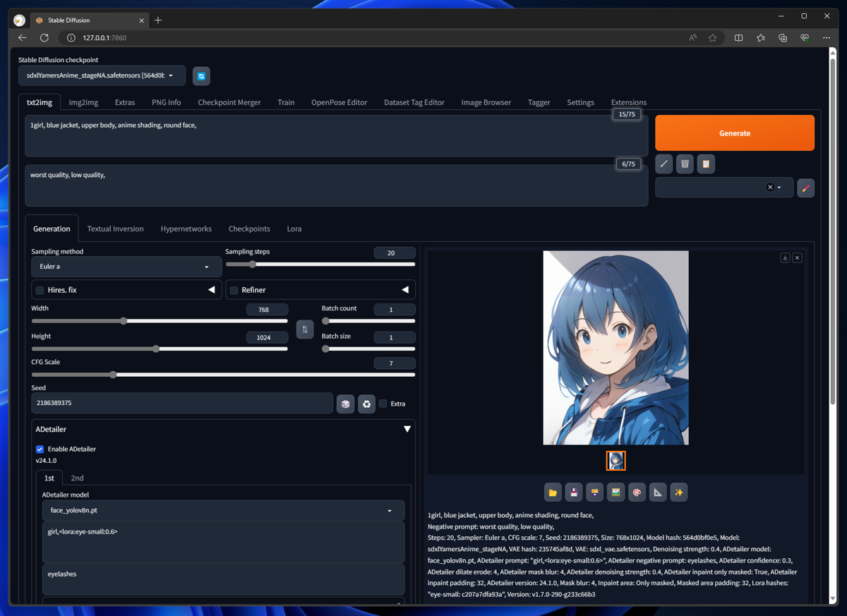This screenshot has width=847, height=616.
Task: Send image to the inpaint palette icon
Action: (637, 493)
